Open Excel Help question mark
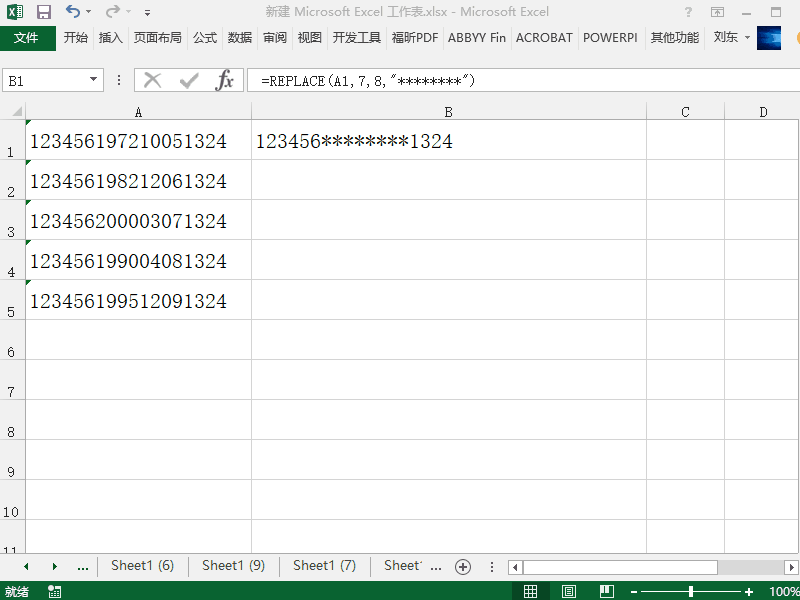Viewport: 800px width, 600px height. 688,12
